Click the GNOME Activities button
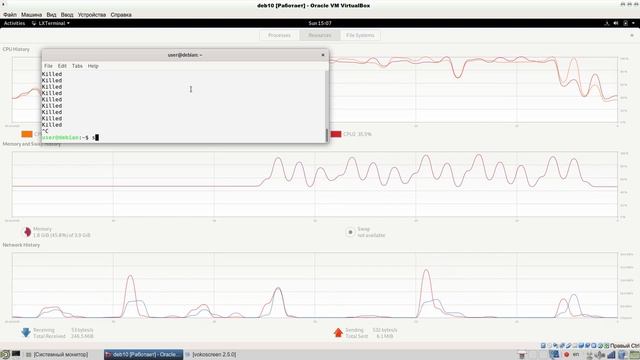 click(x=14, y=23)
